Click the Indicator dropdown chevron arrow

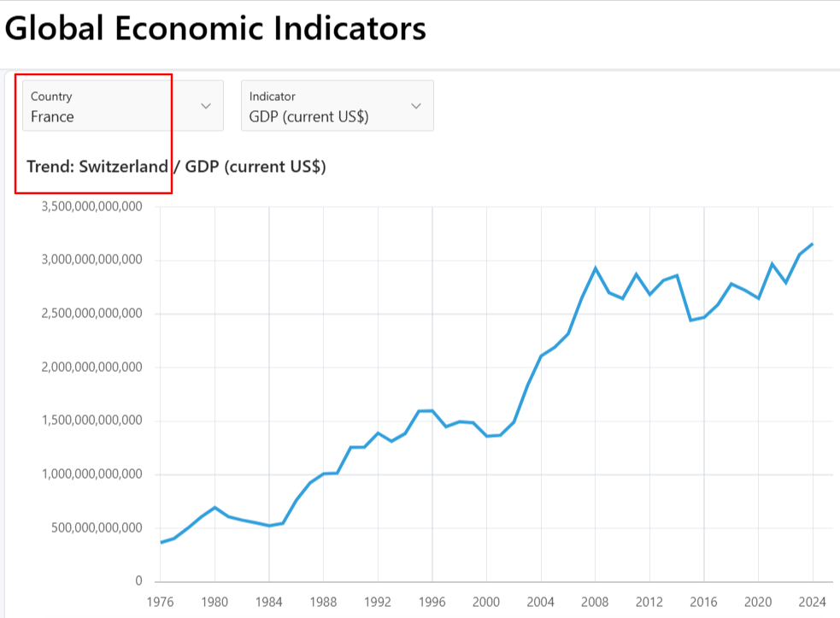pos(416,106)
